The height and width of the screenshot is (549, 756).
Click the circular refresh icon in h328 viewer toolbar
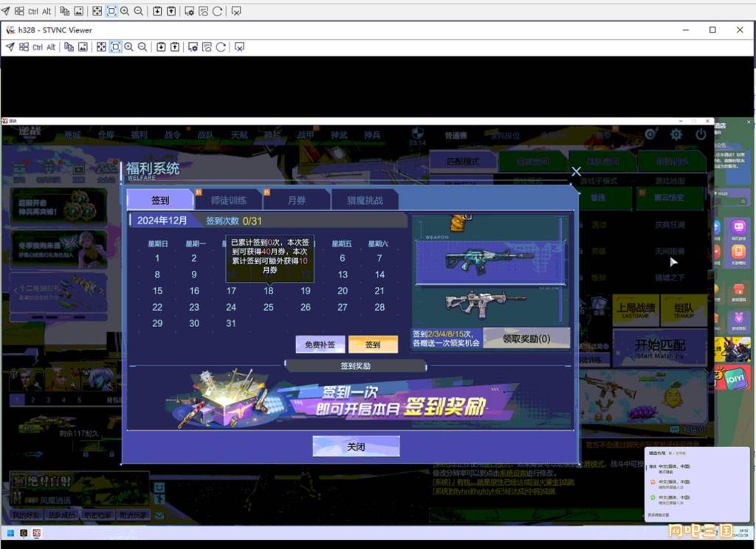(221, 46)
